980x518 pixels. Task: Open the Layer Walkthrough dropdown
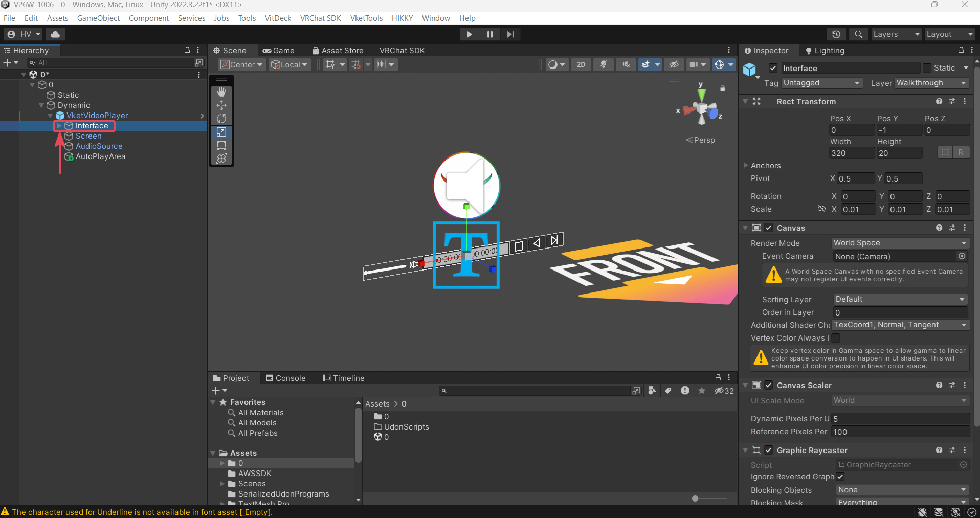[x=932, y=83]
